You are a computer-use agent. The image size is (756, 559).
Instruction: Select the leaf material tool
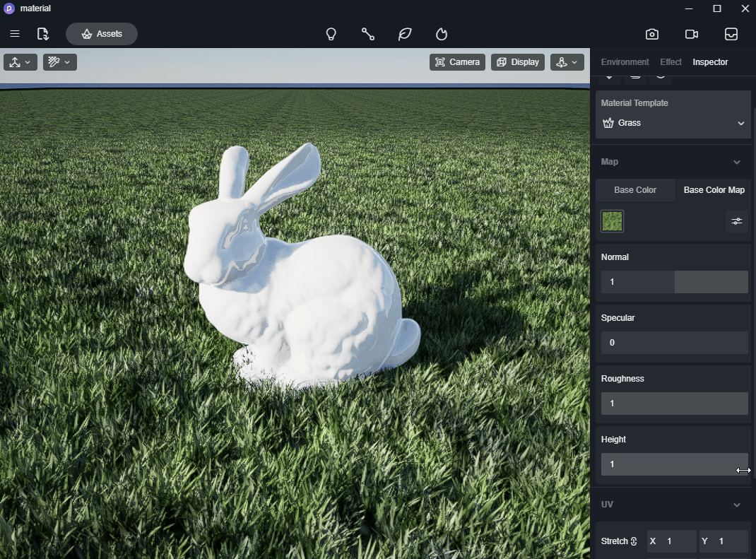[405, 34]
